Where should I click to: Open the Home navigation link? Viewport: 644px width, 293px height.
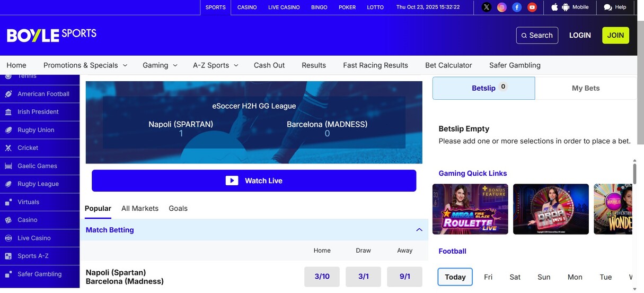tap(16, 65)
